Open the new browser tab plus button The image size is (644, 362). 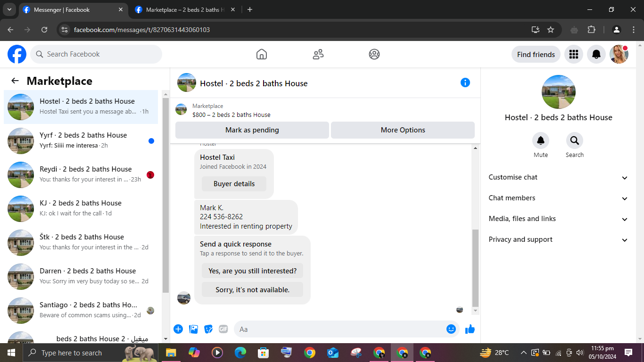tap(250, 9)
